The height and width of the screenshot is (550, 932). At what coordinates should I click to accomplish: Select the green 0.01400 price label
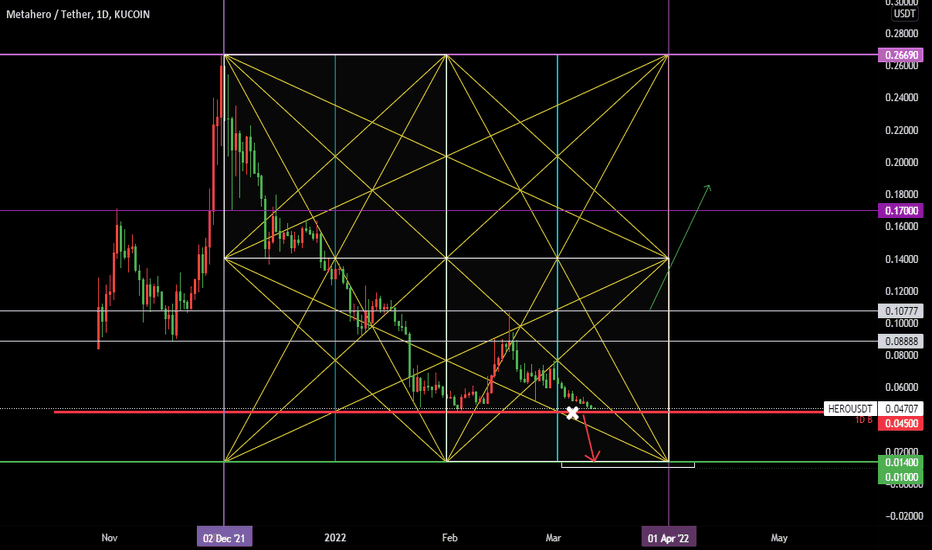901,462
